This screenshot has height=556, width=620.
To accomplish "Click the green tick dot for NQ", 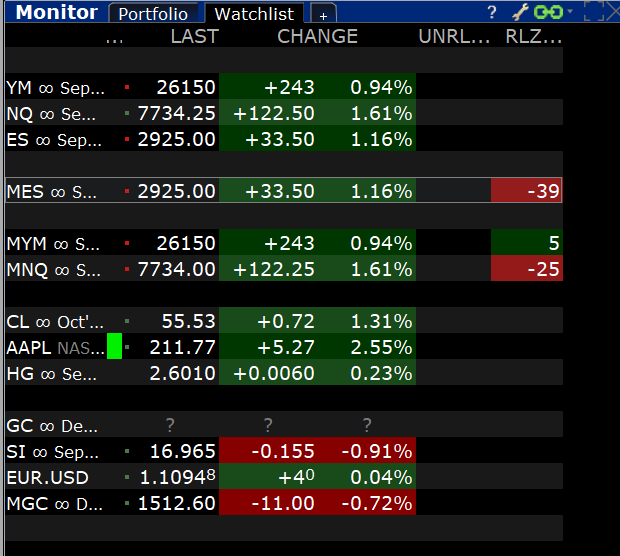I will (127, 113).
